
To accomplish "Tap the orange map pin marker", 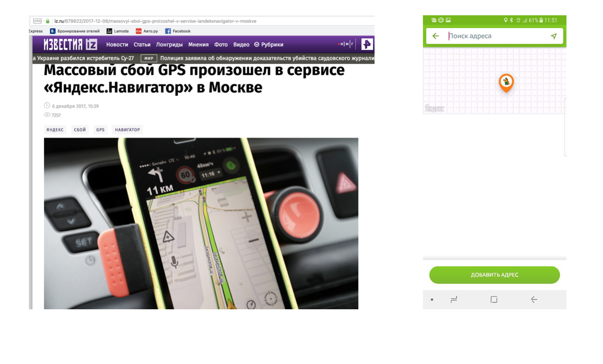I will (506, 83).
